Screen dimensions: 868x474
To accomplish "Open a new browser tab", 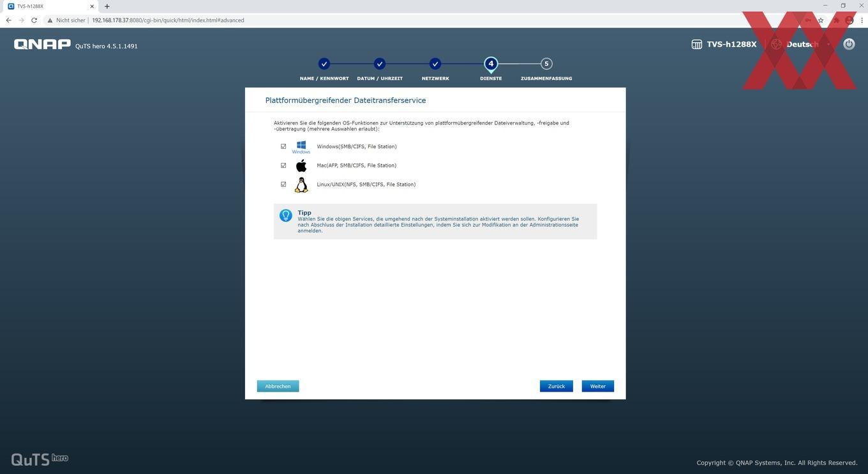I will click(107, 6).
